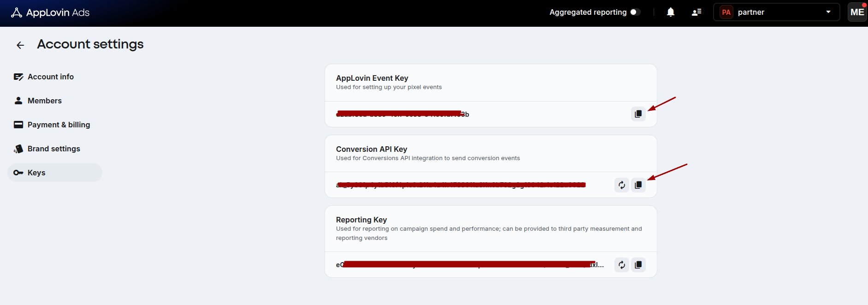Select the Keys menu item
This screenshot has width=868, height=305.
pyautogui.click(x=55, y=173)
